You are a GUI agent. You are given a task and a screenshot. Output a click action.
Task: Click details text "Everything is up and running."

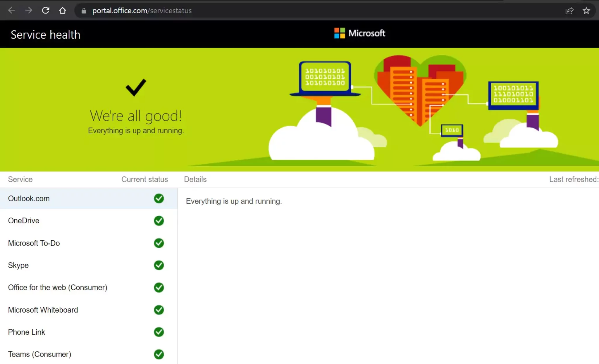234,201
